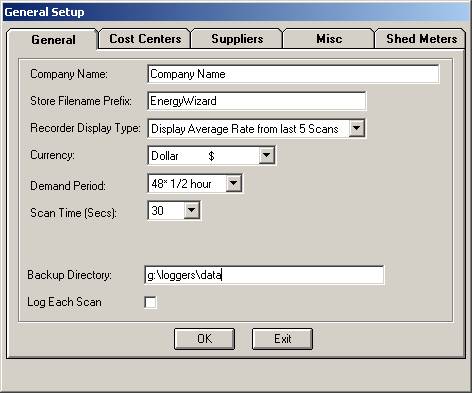472x393 pixels.
Task: Click the Exit button
Action: coord(282,339)
